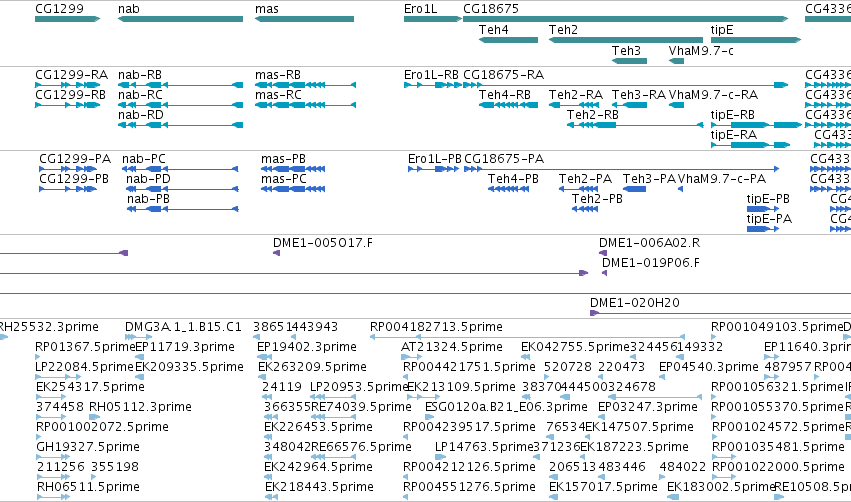Select the Ero1L gene label
This screenshot has height=502, width=851.
point(421,9)
